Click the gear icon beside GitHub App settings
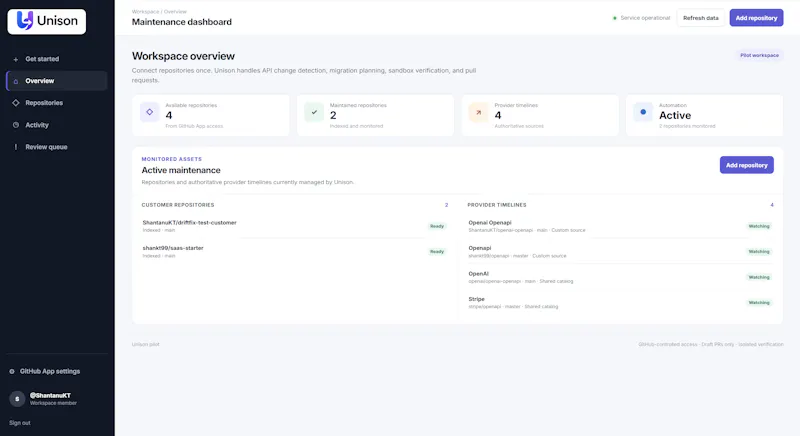800x436 pixels. pos(12,371)
